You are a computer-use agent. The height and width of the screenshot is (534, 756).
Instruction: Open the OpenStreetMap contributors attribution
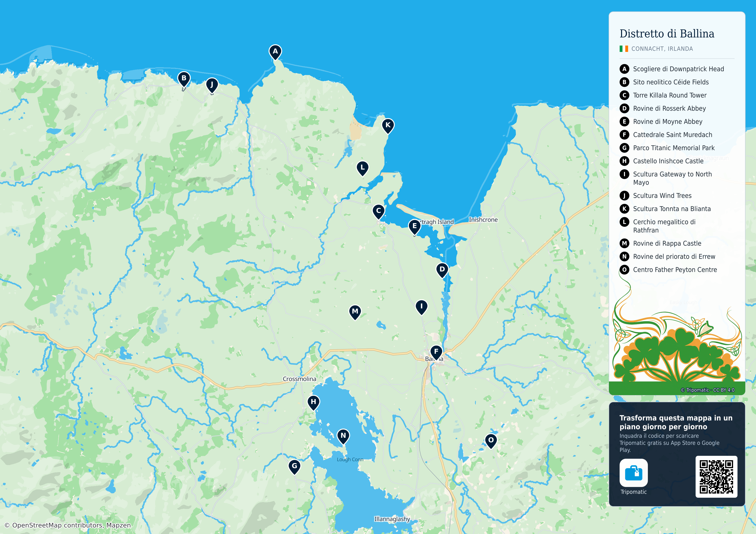coord(67,525)
